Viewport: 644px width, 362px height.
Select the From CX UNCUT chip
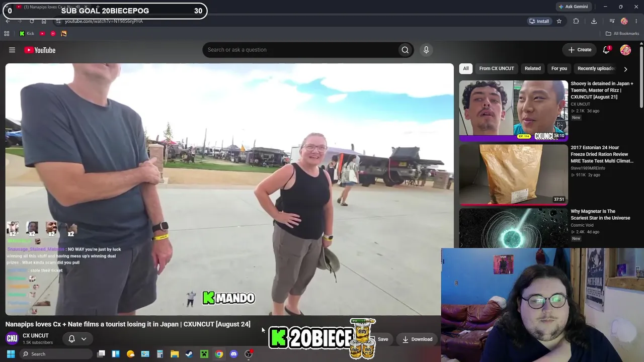coord(497,68)
